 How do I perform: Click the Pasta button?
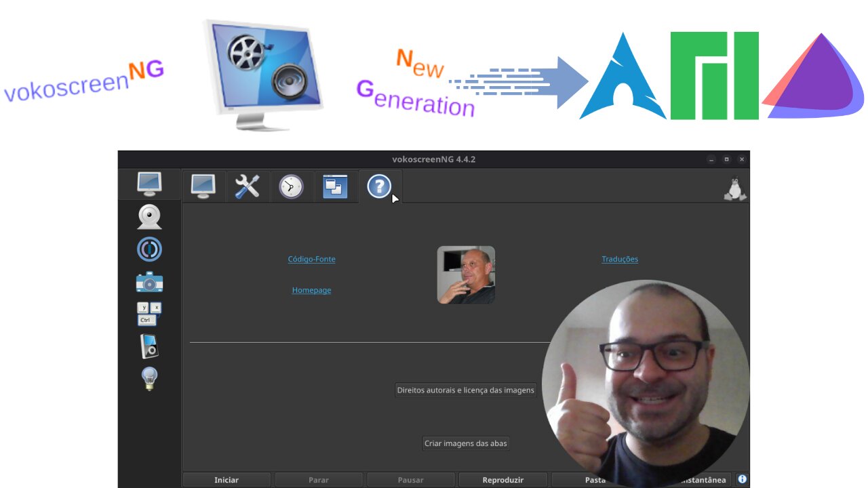595,479
